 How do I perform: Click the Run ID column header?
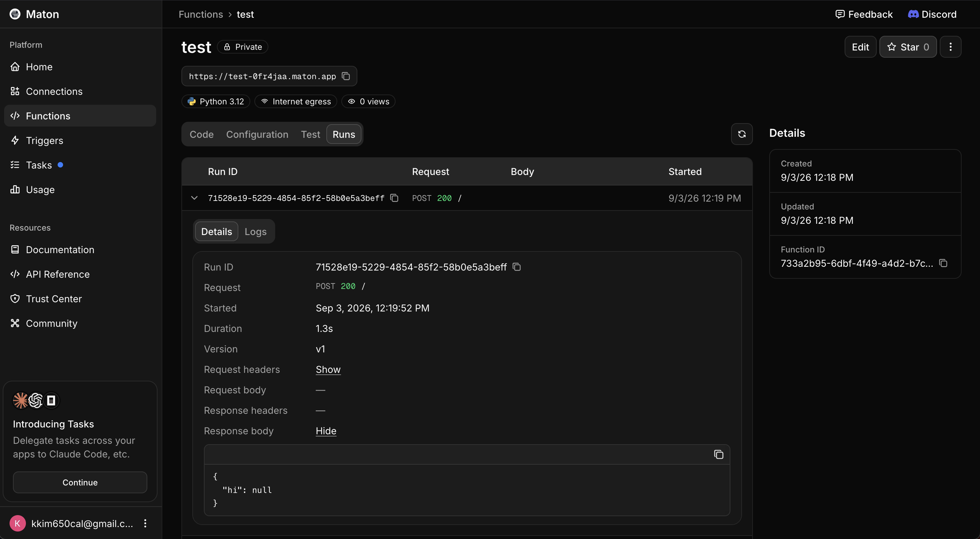pos(223,172)
